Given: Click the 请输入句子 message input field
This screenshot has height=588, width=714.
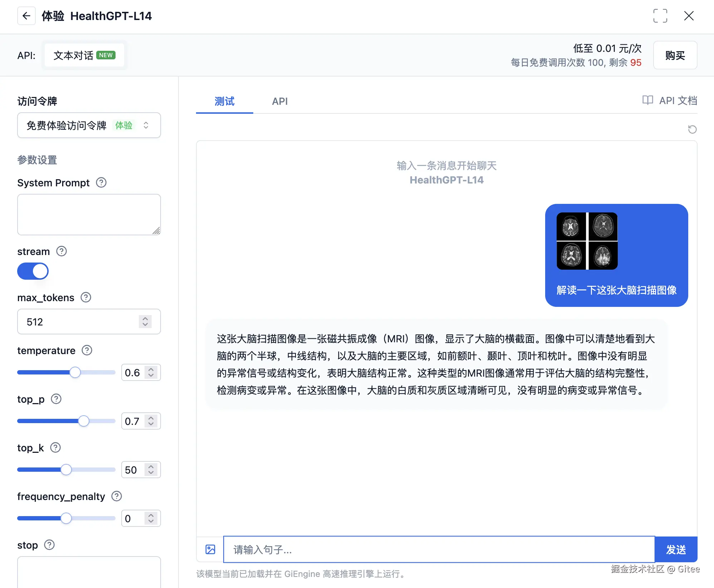Looking at the screenshot, I should click(x=439, y=549).
